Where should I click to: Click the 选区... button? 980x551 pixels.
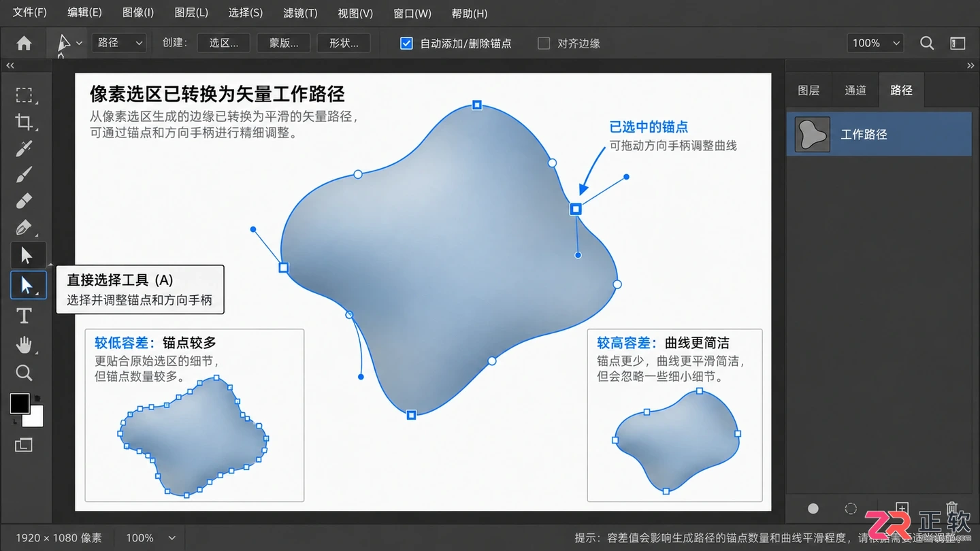pyautogui.click(x=223, y=43)
